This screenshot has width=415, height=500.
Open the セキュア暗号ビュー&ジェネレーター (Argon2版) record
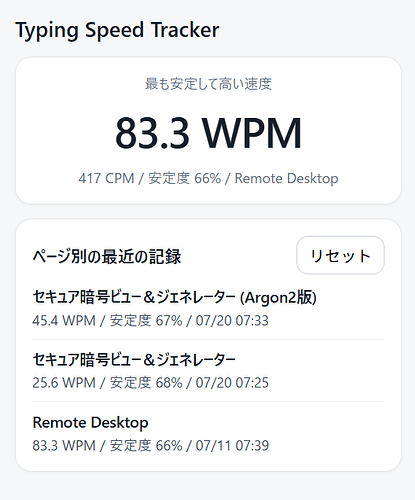[174, 297]
